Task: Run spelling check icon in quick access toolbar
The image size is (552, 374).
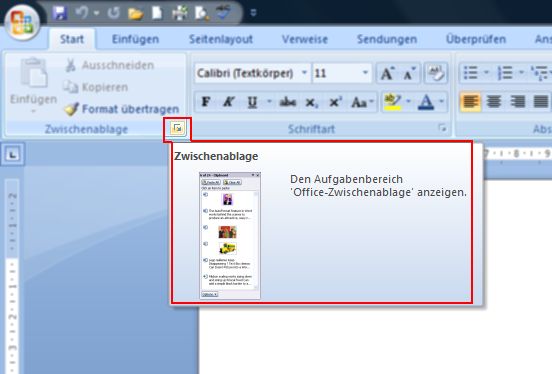Action: tap(224, 13)
